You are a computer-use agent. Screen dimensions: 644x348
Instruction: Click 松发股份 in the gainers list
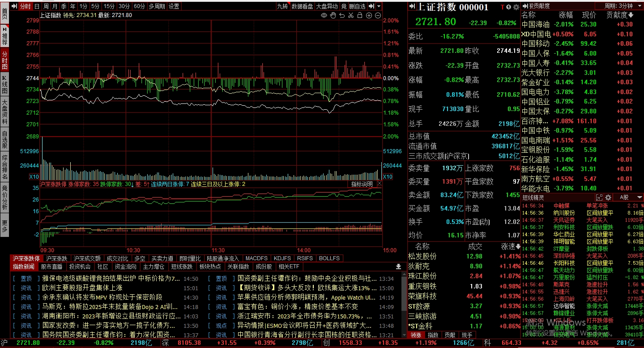click(x=422, y=256)
